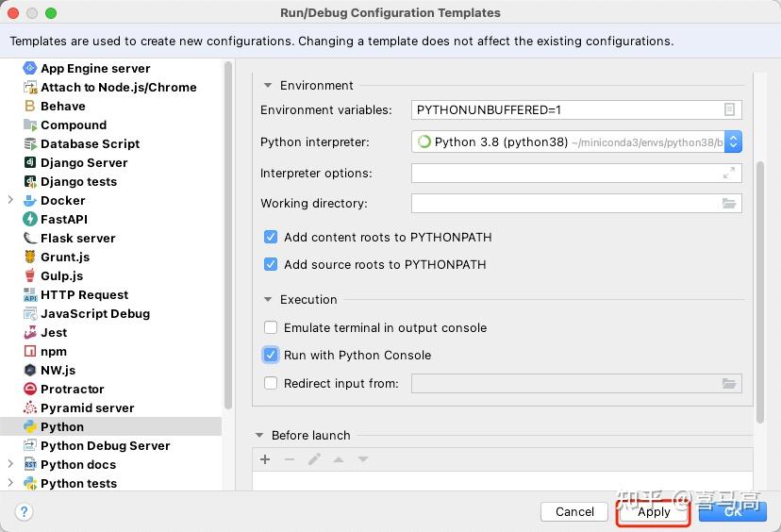Click the expand icon in Interpreter options
This screenshot has height=532, width=781.
click(729, 173)
